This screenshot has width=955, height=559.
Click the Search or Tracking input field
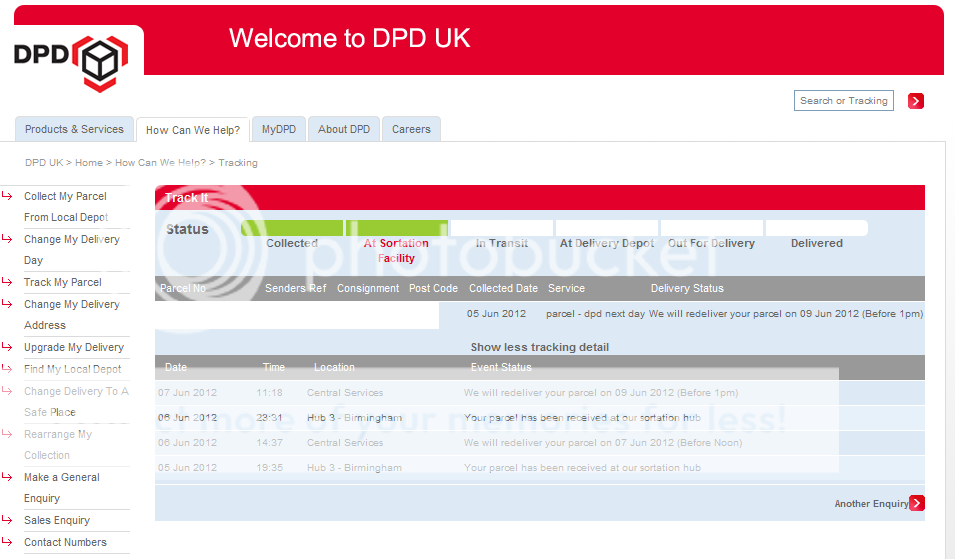844,100
